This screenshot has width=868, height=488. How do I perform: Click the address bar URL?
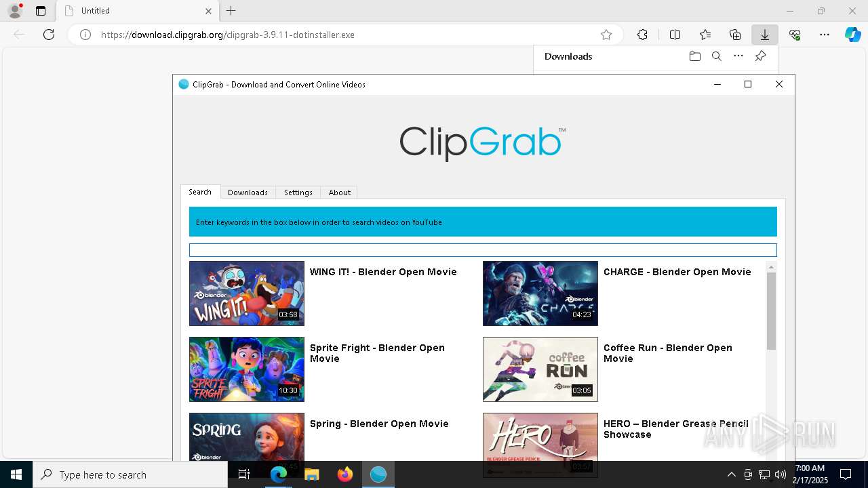[x=228, y=35]
